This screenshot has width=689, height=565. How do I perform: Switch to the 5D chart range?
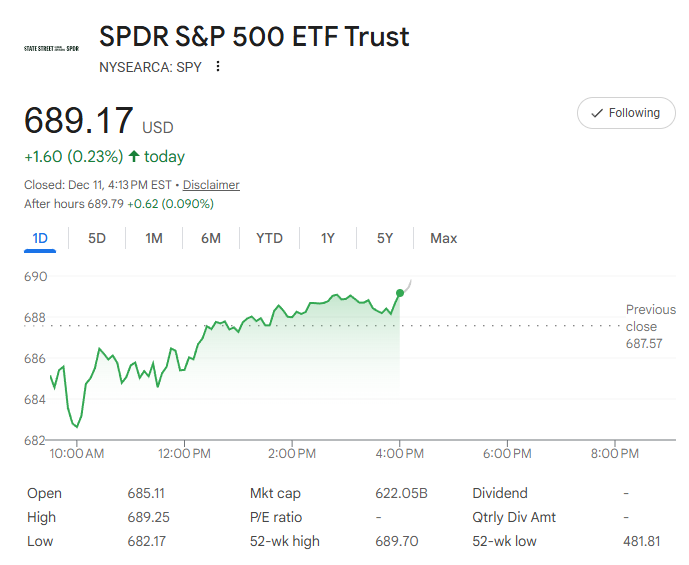coord(97,238)
